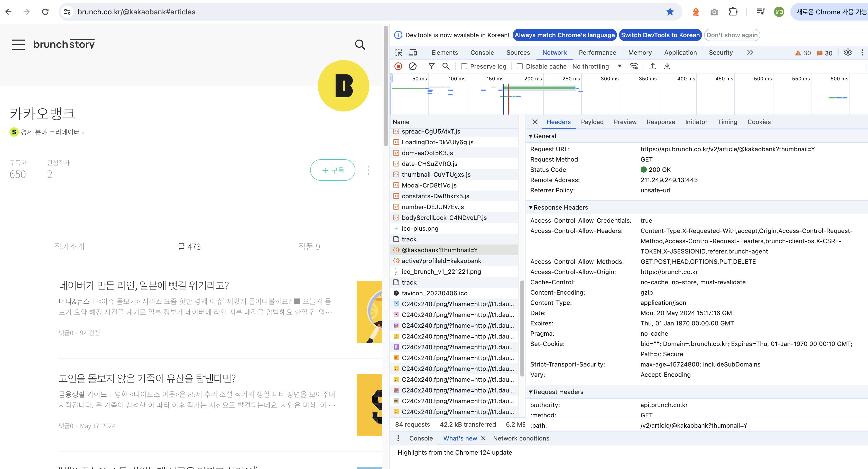Open DevTools customize menu dots
This screenshot has height=469, width=868.
(x=862, y=53)
